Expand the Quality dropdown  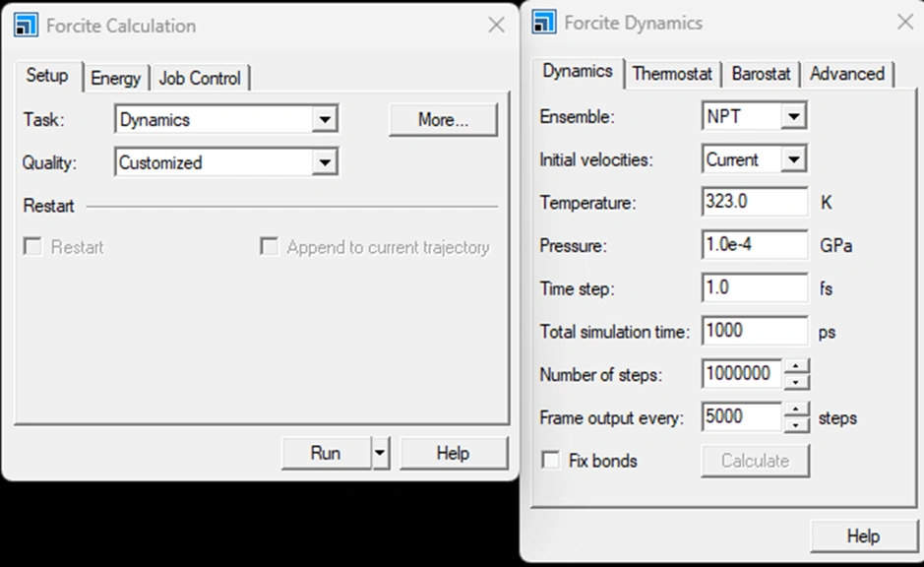324,162
